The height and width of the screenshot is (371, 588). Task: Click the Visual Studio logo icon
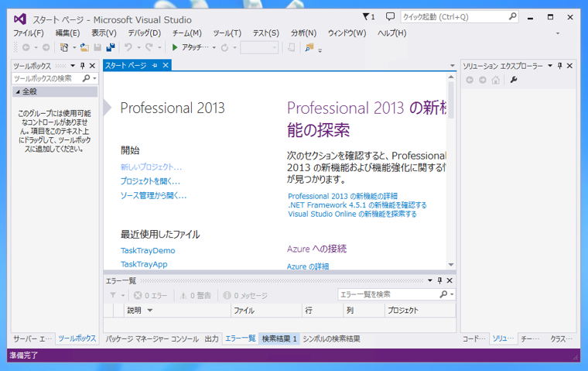[x=20, y=19]
